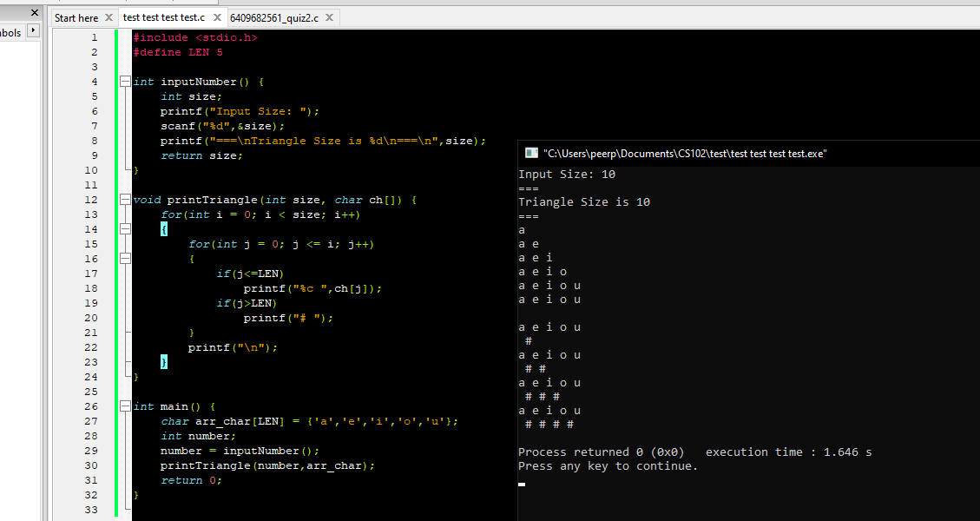The image size is (980, 521).
Task: Click the 'number = inputNumber();' line
Action: [240, 451]
